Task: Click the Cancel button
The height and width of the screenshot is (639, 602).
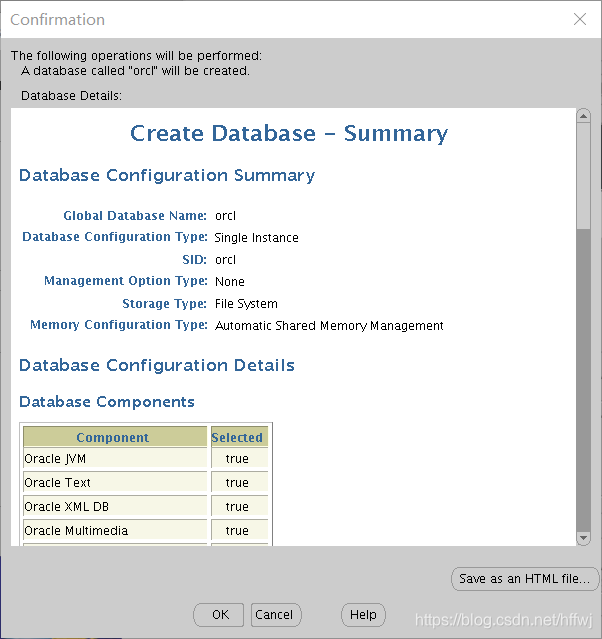Action: (x=276, y=615)
